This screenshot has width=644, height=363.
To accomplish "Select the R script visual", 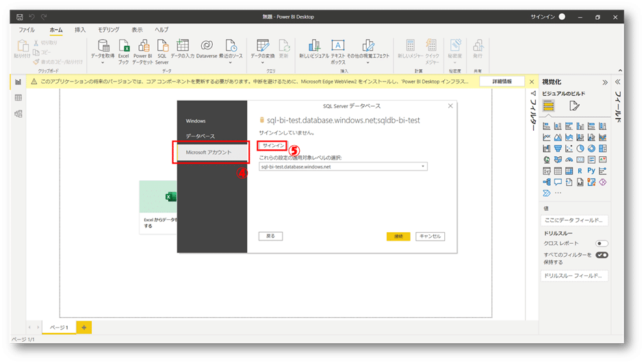I will [x=580, y=171].
